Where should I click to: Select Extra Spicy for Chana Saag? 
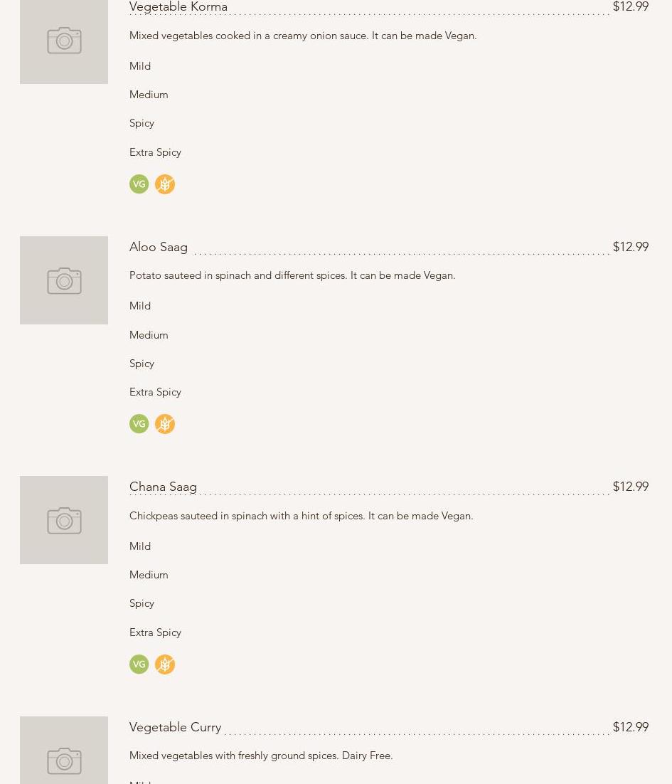pos(155,632)
